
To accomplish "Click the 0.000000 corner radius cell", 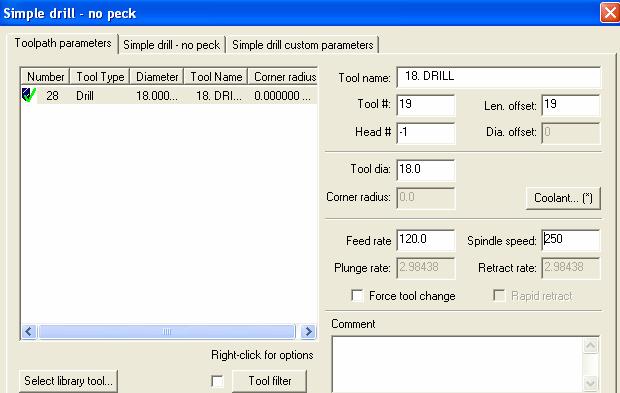I will [282, 96].
